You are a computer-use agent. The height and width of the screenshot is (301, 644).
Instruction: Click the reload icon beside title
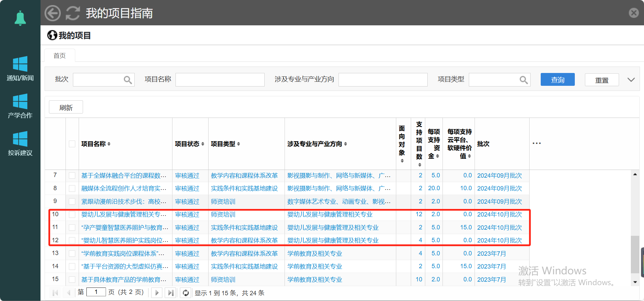pos(73,13)
